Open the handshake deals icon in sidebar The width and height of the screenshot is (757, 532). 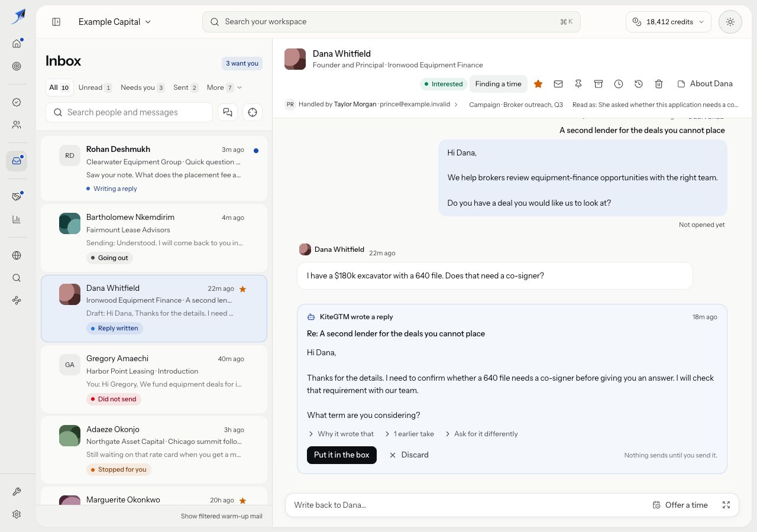pos(17,196)
